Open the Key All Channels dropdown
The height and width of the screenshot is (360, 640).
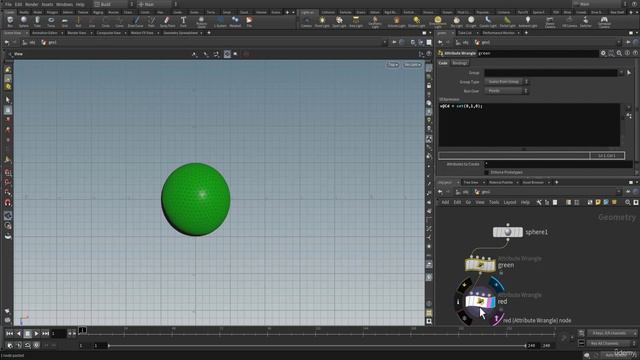coord(612,343)
